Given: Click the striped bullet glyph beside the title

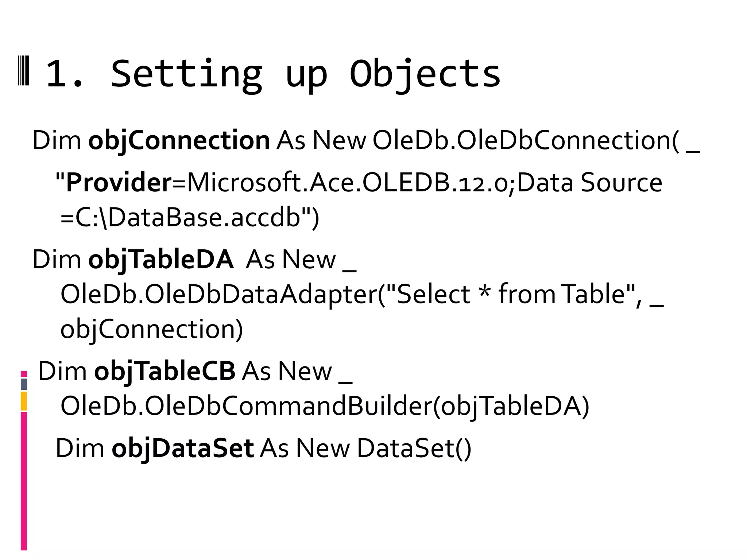Looking at the screenshot, I should 24,71.
